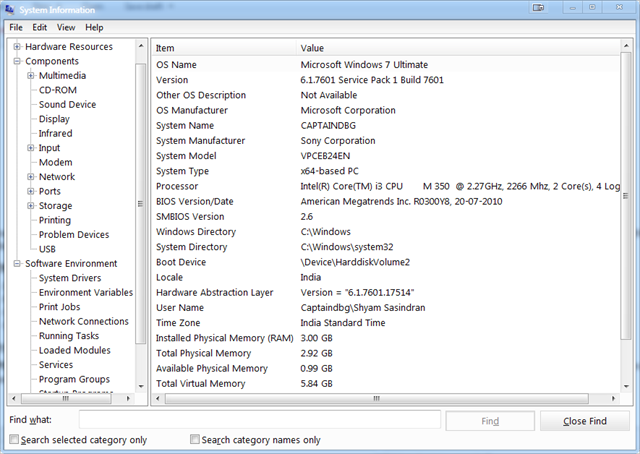Select the SMBIOS Version row
The image size is (640, 454).
coord(386,217)
